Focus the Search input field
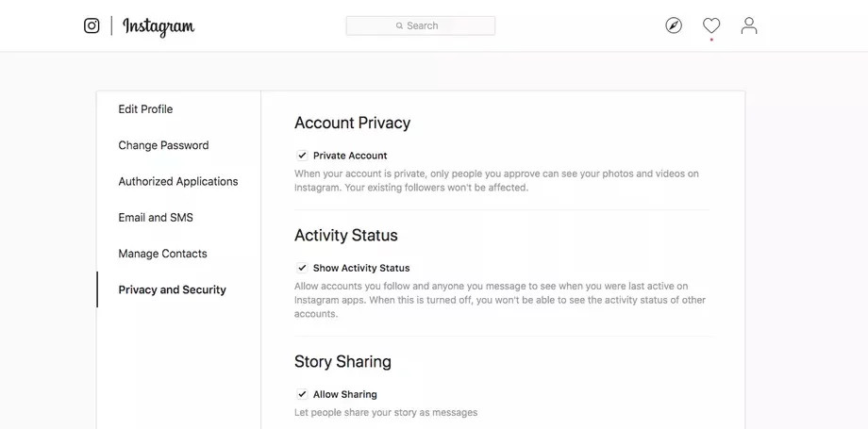Screen dimensions: 868x429 421,25
